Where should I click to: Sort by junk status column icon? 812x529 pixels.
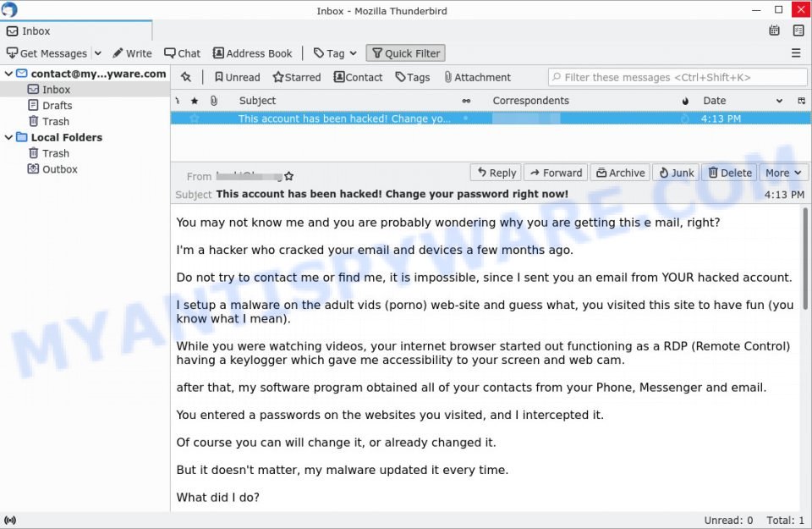(x=685, y=101)
